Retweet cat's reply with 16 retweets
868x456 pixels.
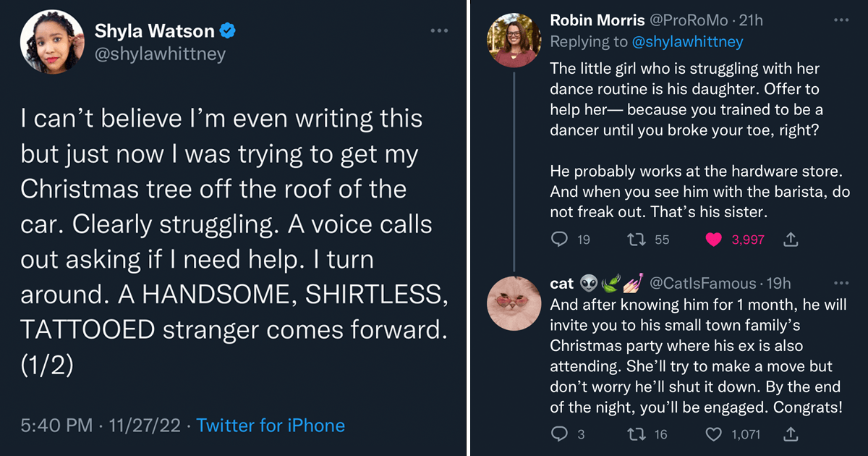coord(637,434)
